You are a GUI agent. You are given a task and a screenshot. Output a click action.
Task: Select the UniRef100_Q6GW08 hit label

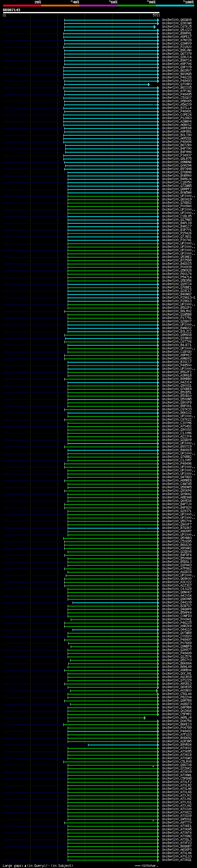coord(176,20)
